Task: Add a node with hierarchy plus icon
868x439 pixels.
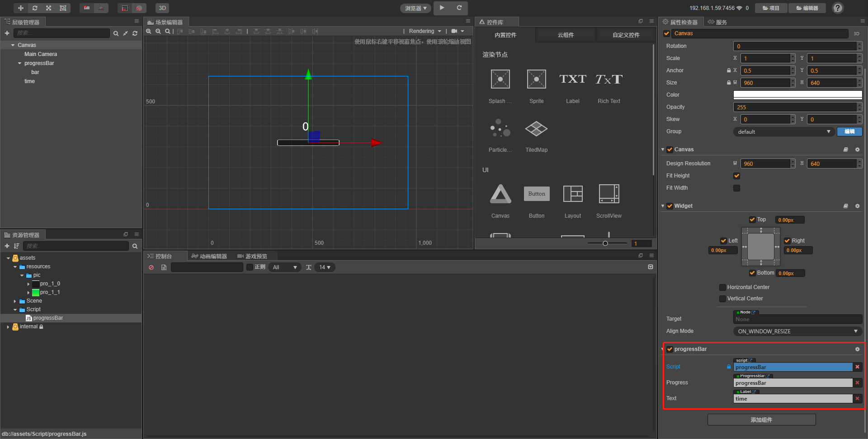Action: (7, 33)
